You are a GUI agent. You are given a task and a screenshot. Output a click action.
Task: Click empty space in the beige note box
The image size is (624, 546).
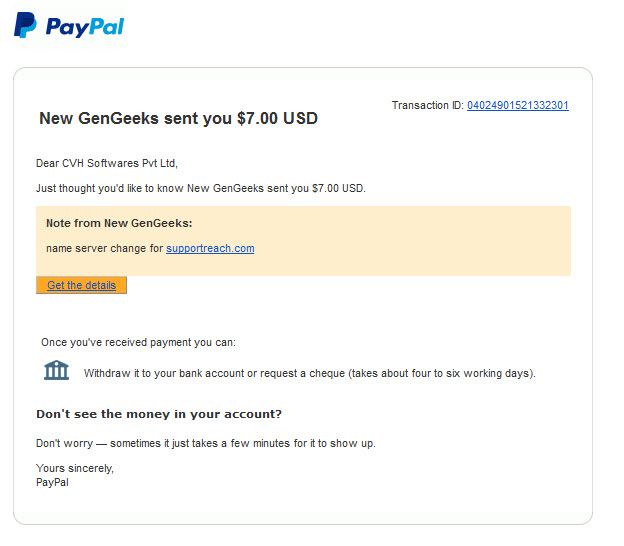[x=420, y=240]
